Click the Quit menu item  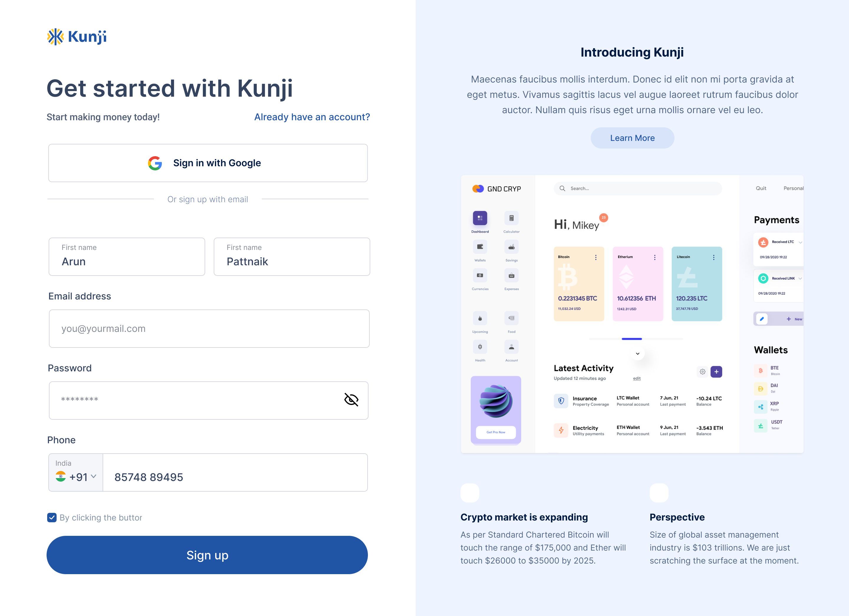[x=761, y=189]
